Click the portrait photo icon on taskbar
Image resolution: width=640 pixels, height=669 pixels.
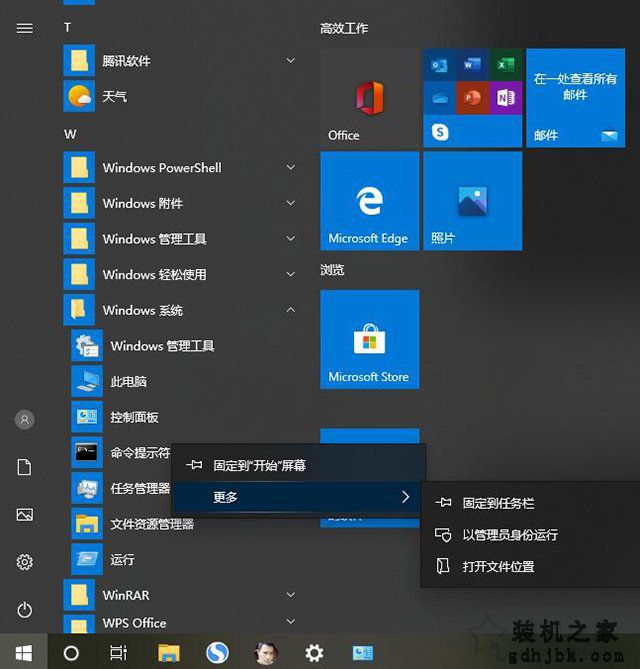pos(265,653)
